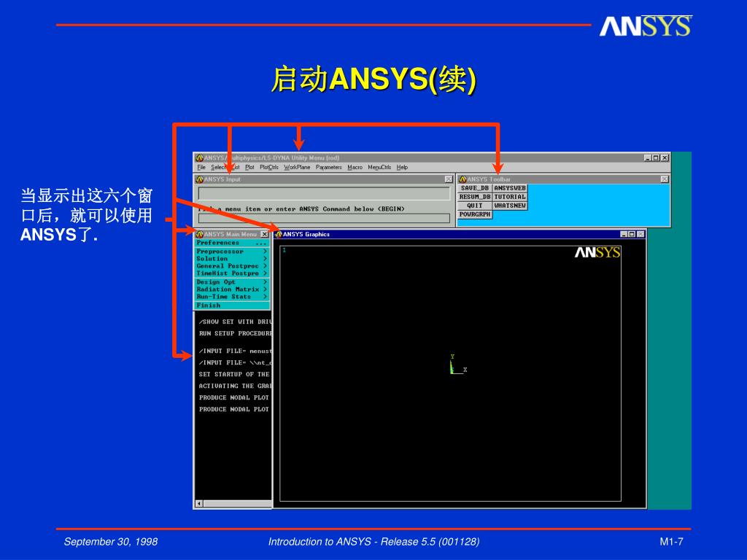Click the 'SET STARTUP OF THE' output line
This screenshot has height=560, width=747.
234,374
